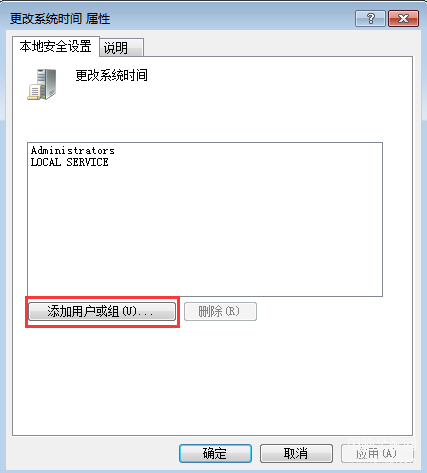The image size is (427, 473).
Task: Click blank space left of 确定 button
Action: coord(95,453)
